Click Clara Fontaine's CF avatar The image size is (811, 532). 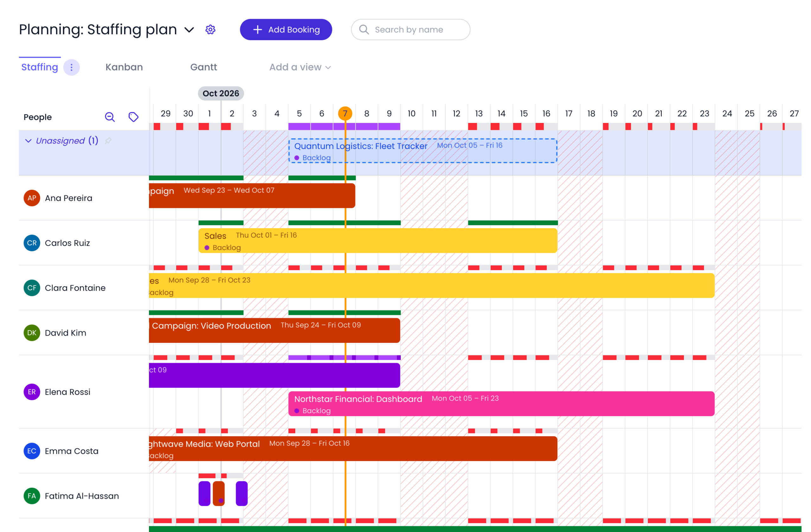pyautogui.click(x=32, y=288)
